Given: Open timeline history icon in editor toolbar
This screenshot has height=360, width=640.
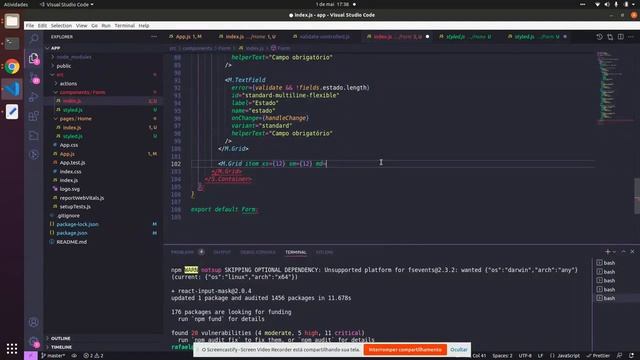Looking at the screenshot, I should pyautogui.click(x=599, y=37).
